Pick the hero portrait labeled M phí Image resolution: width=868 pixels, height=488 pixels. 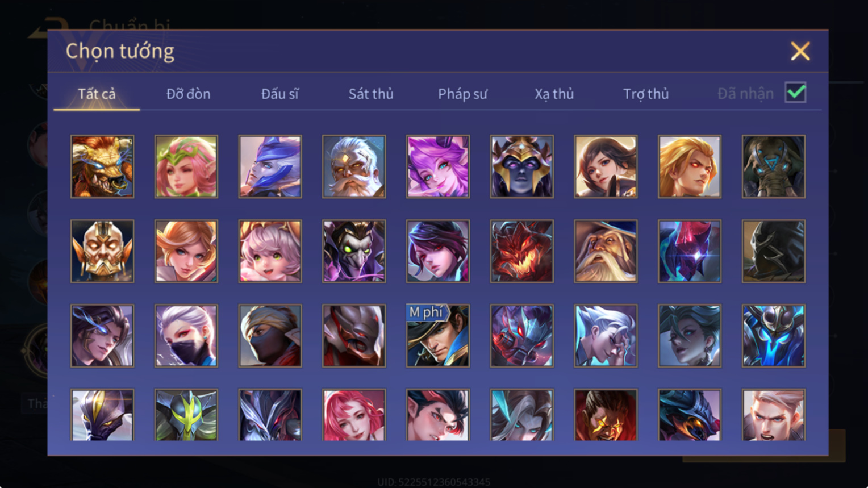(438, 336)
